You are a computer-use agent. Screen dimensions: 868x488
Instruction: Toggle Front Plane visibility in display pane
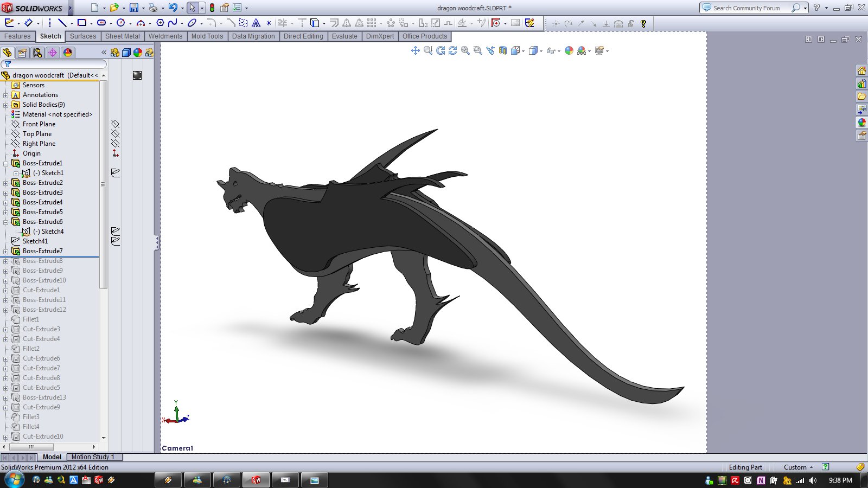[x=115, y=124]
